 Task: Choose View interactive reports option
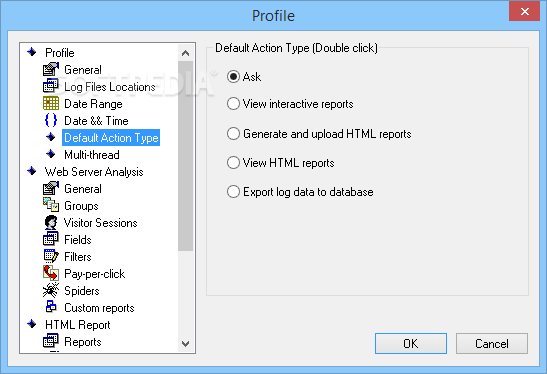(x=233, y=104)
